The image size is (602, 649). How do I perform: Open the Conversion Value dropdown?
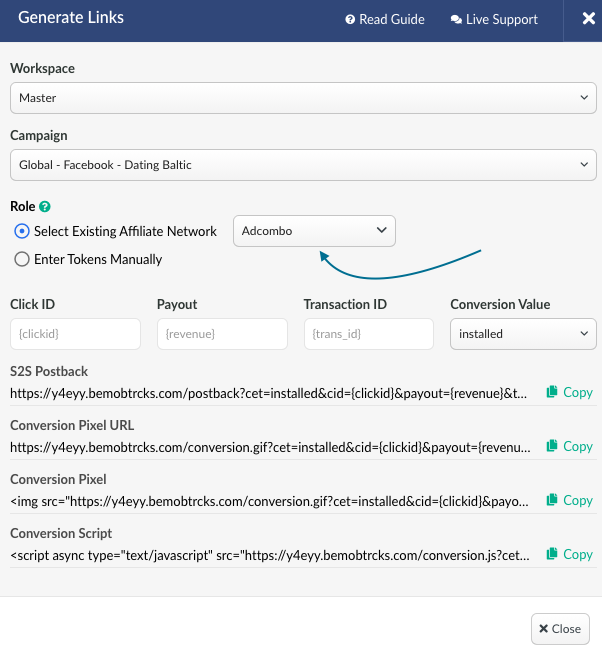523,334
